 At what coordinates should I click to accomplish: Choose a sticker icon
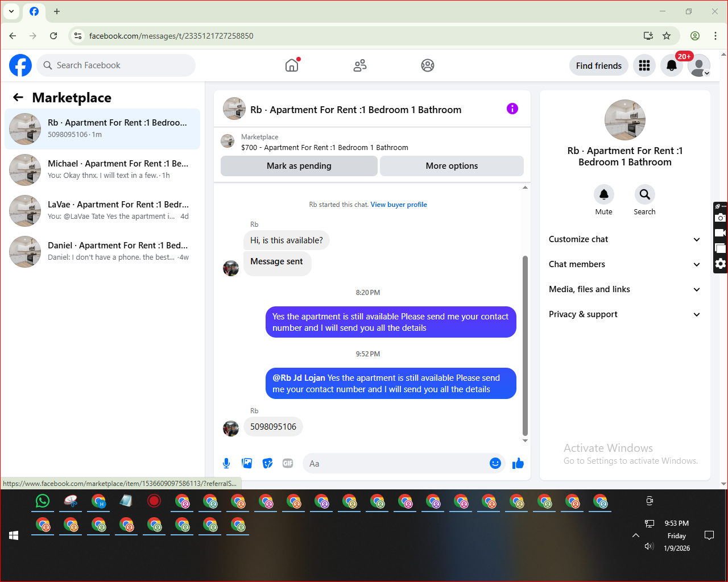click(267, 463)
